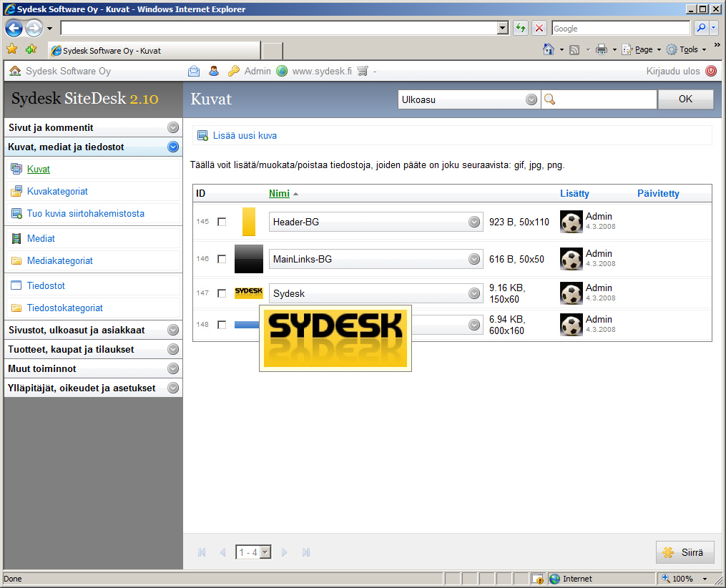Go to first page pagination icon
The width and height of the screenshot is (726, 588).
click(202, 552)
